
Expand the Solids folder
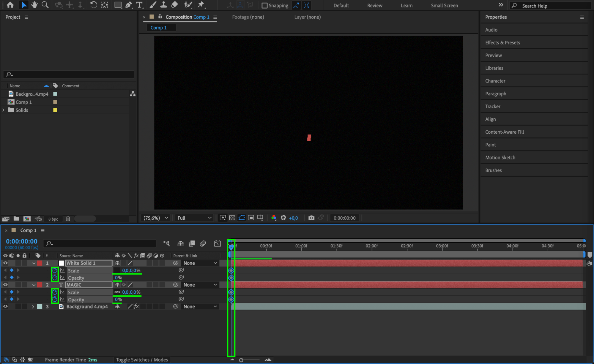tap(4, 110)
